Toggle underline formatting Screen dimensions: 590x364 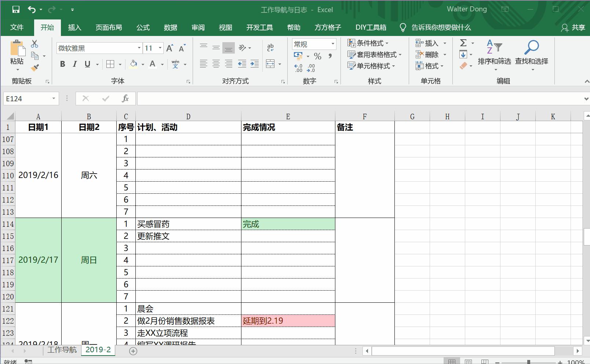[x=87, y=64]
